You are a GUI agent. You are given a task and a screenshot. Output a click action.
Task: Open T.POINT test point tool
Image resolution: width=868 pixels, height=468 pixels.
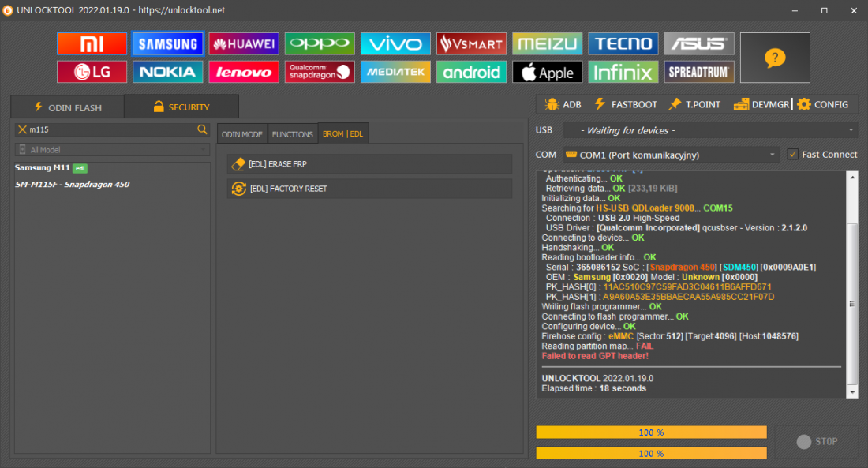(694, 105)
